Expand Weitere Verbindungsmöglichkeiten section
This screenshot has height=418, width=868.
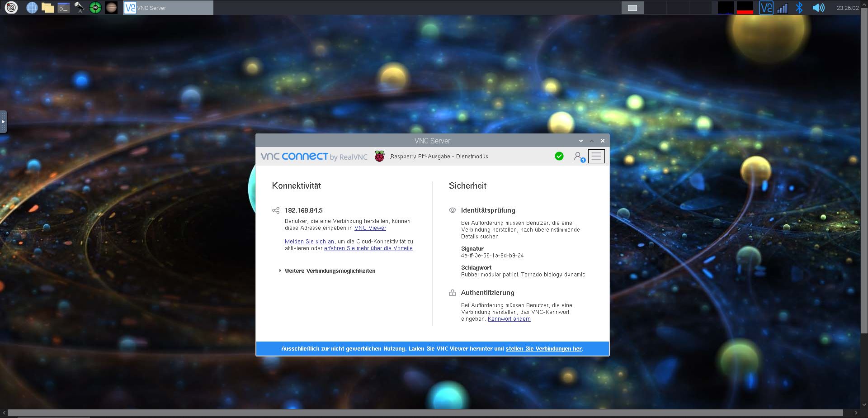click(x=327, y=271)
